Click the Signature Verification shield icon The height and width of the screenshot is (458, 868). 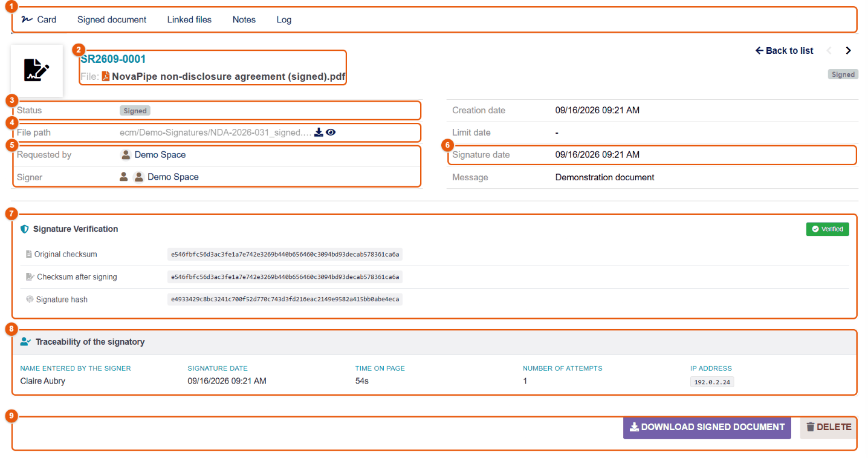point(25,229)
